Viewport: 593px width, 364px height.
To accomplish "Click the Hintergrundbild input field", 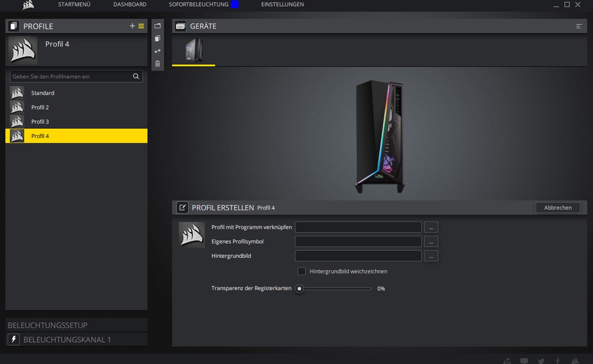I will 358,256.
